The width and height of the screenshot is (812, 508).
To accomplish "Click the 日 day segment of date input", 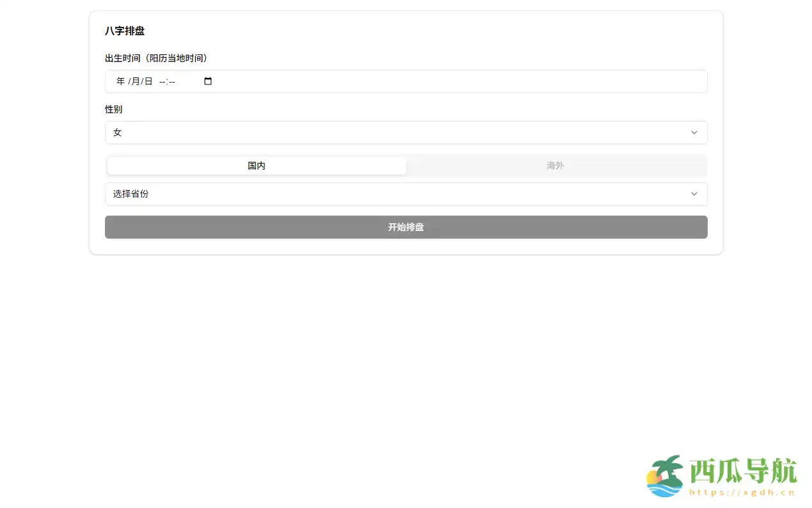I will coord(148,81).
